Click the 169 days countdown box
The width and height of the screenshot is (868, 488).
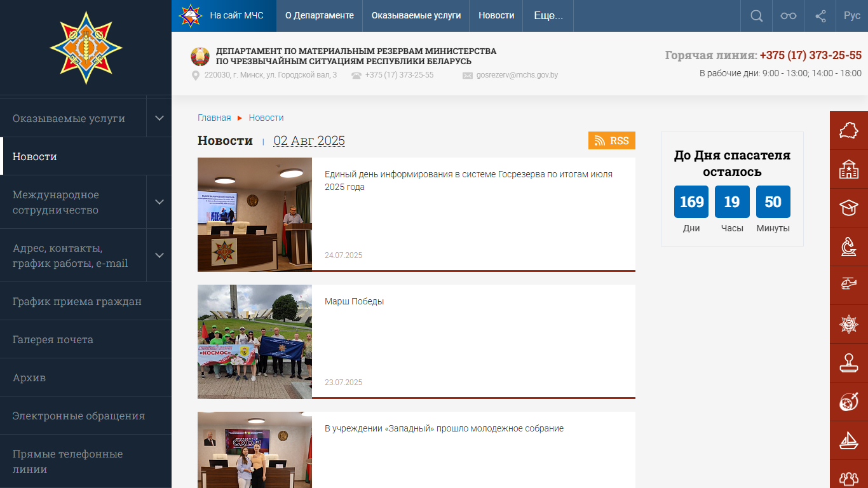[691, 202]
